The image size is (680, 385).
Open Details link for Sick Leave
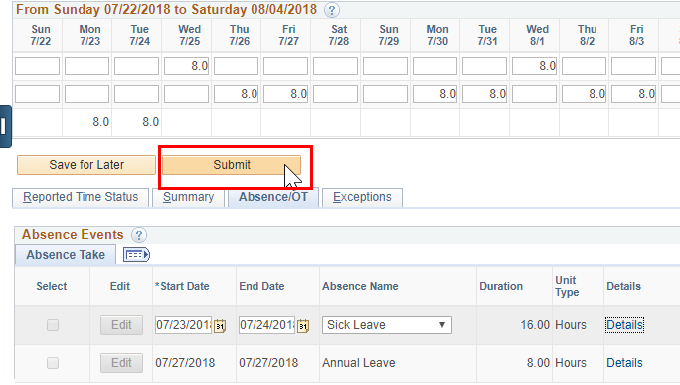pos(624,325)
